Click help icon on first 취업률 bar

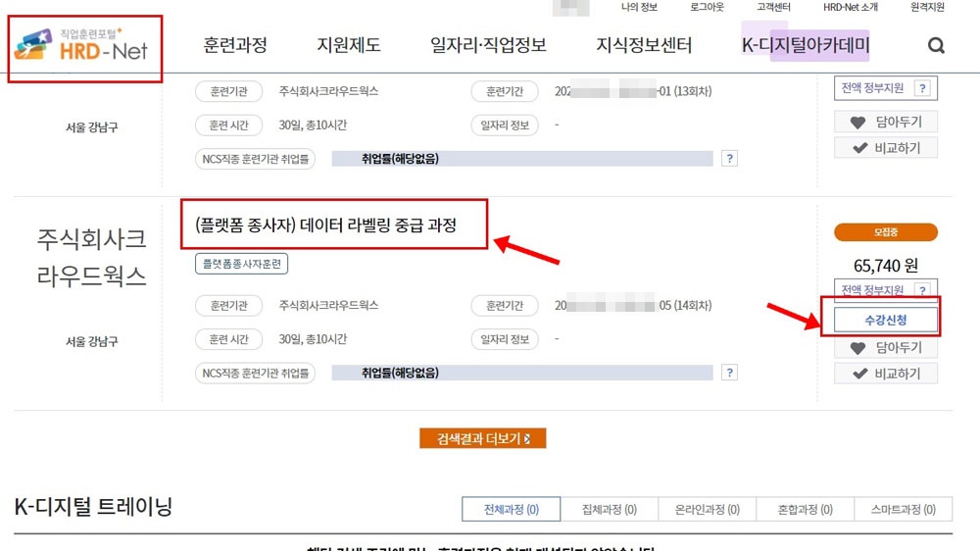(729, 159)
